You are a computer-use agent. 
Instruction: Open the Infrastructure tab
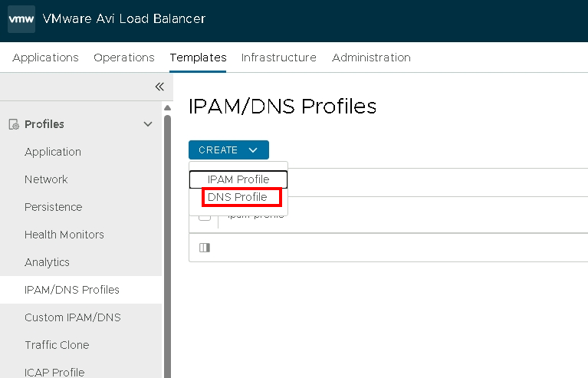279,58
